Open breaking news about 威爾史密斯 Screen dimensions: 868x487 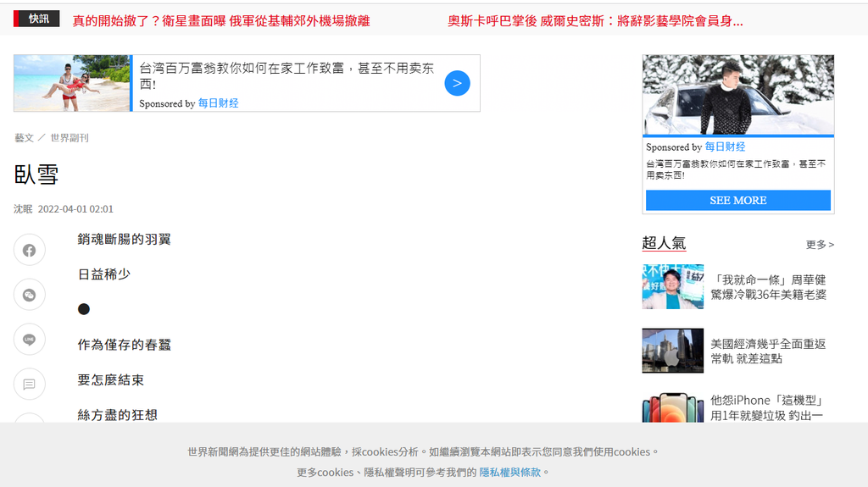pos(595,21)
